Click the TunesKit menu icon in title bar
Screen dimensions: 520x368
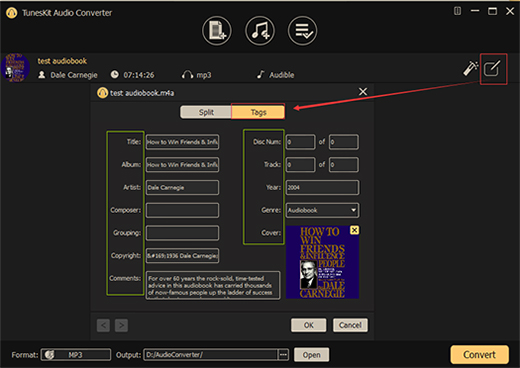(x=457, y=11)
